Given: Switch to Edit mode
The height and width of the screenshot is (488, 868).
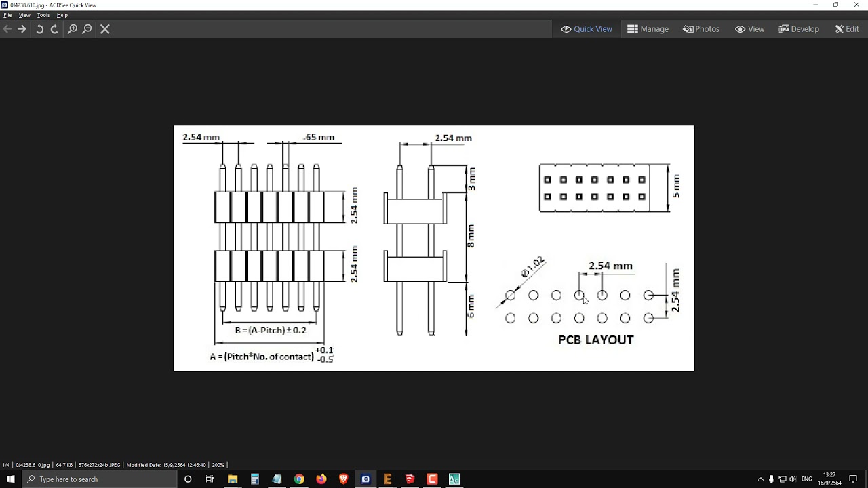Looking at the screenshot, I should [848, 29].
